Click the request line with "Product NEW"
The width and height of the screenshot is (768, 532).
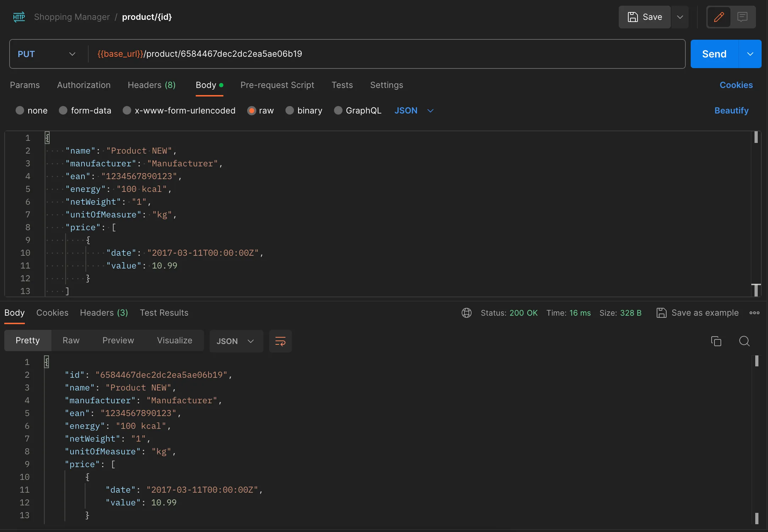pyautogui.click(x=121, y=151)
